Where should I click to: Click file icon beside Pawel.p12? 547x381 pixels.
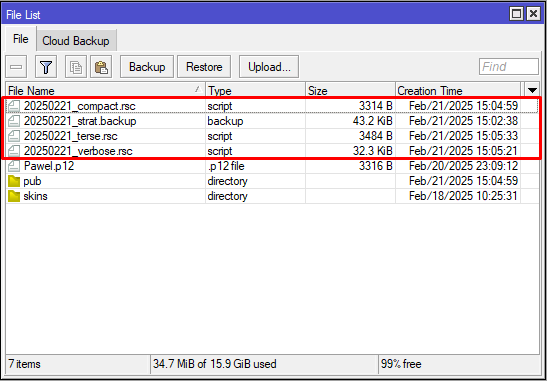coord(14,166)
